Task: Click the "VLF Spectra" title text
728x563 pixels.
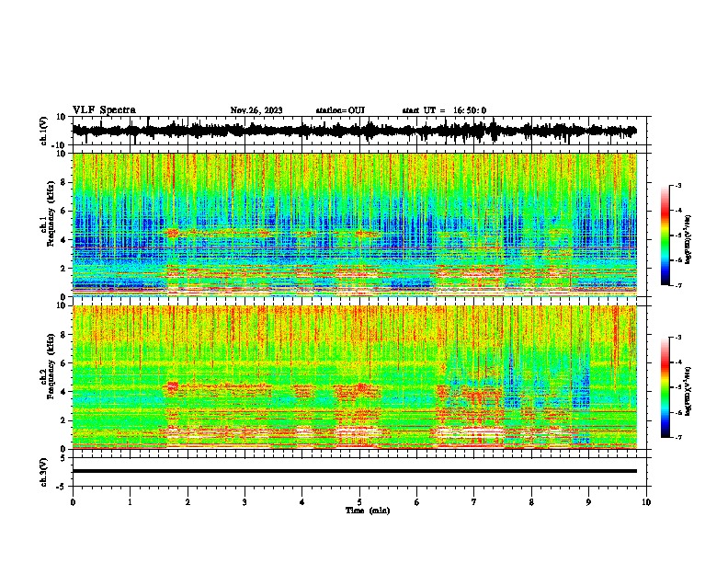Action: [x=104, y=110]
